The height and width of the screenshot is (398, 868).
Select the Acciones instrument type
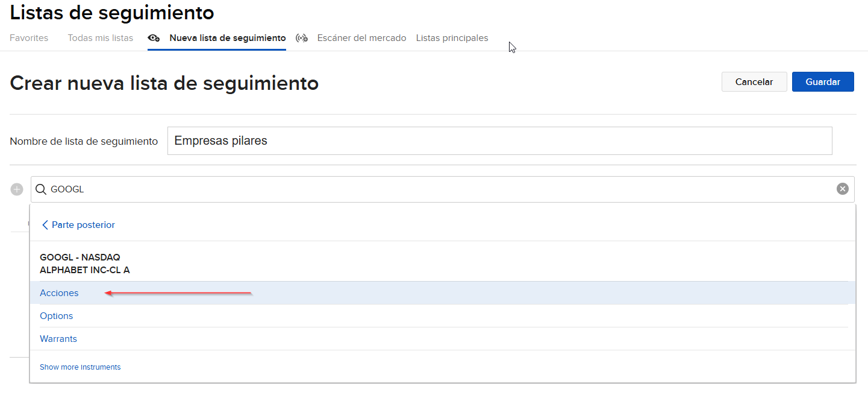[59, 292]
